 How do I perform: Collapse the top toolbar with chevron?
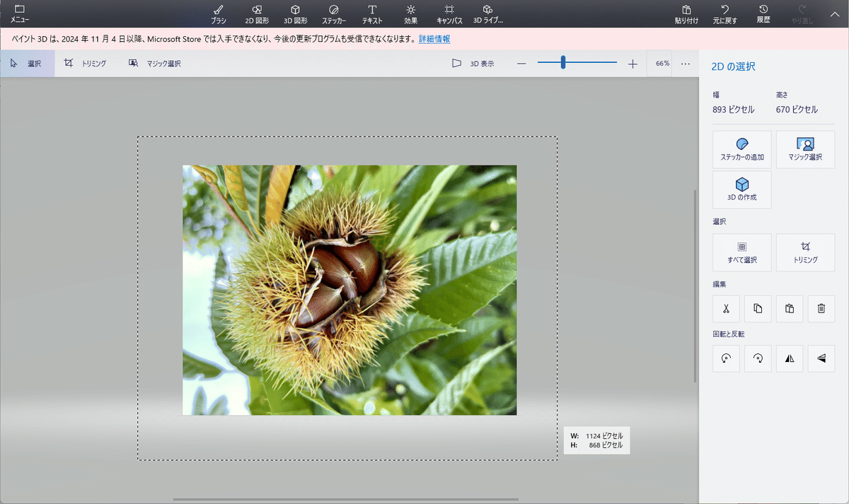(x=833, y=13)
